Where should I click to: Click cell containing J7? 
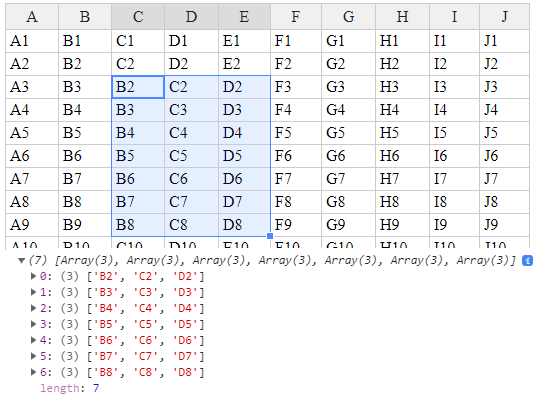tap(504, 178)
